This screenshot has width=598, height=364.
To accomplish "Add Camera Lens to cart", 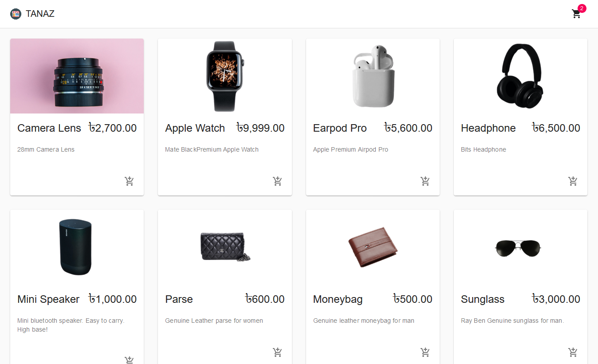I will (129, 181).
